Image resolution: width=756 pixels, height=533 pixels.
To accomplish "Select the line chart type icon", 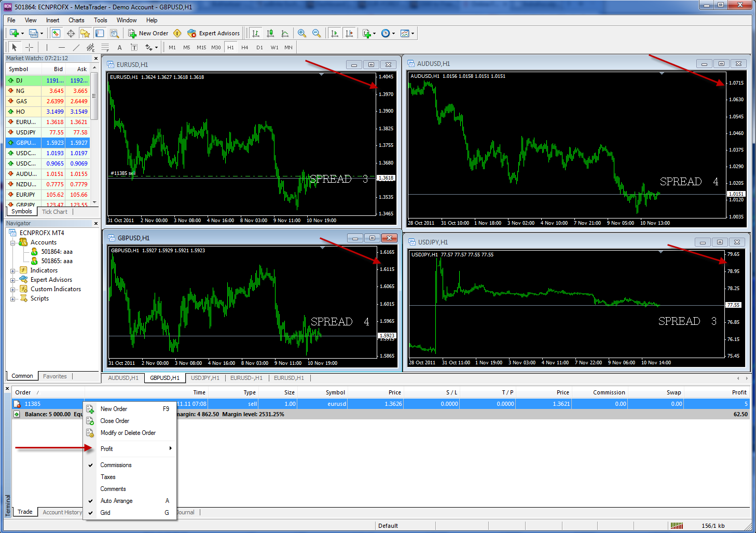I will [285, 33].
